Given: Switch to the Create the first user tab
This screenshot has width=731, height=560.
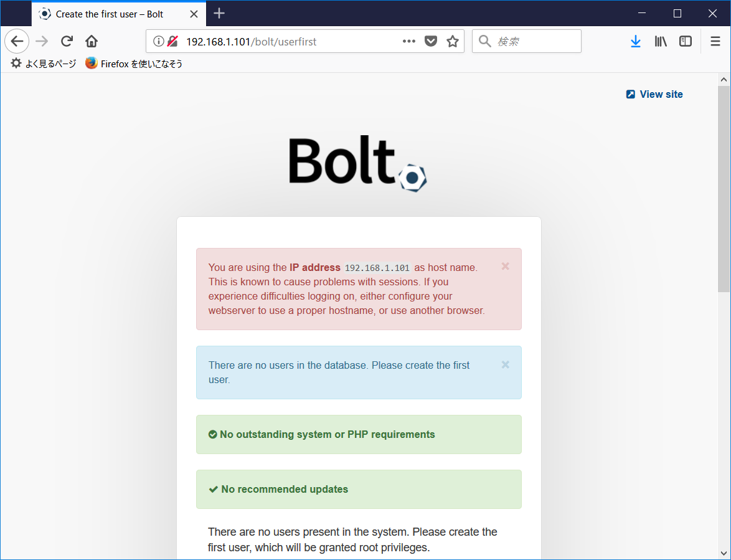Looking at the screenshot, I should [111, 13].
